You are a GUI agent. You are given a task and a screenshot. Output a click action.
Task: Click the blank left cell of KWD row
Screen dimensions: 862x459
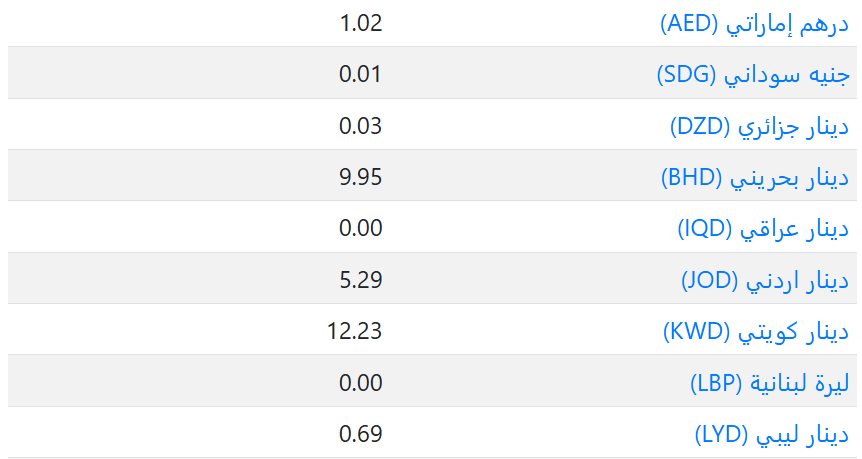coord(150,332)
